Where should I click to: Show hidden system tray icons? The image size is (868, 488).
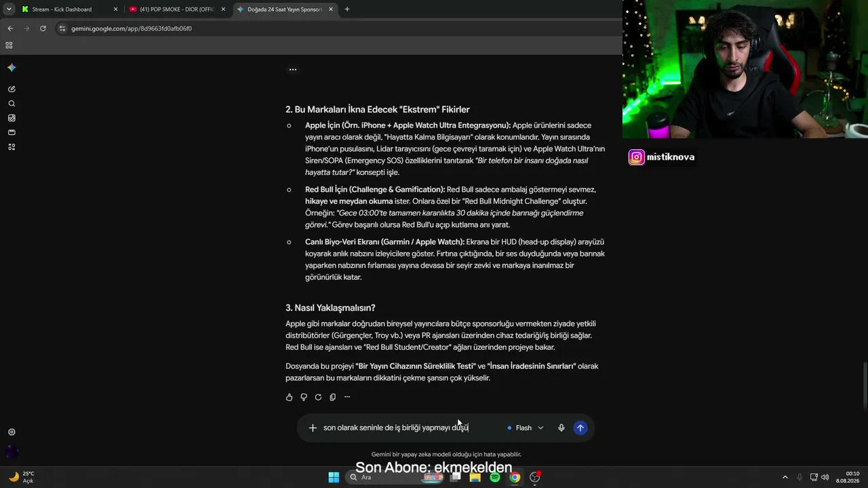[x=785, y=477]
